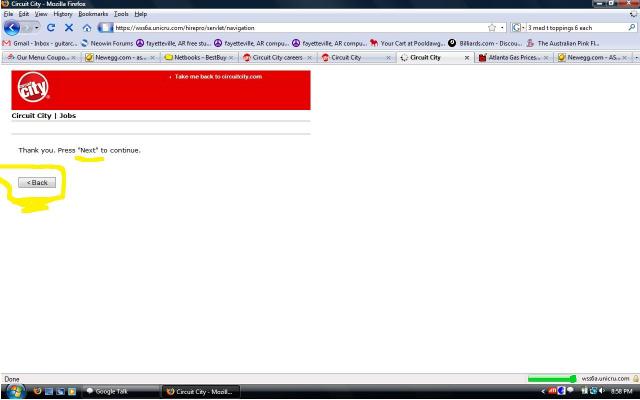Open the Windows Start orb
The height and width of the screenshot is (400, 640).
[x=16, y=391]
